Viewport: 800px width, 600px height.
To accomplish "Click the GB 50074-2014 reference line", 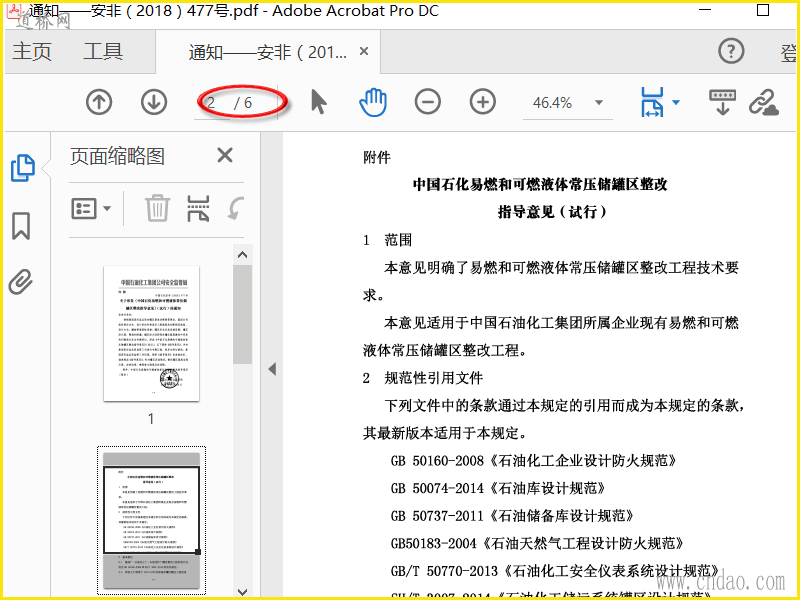I will (x=497, y=488).
